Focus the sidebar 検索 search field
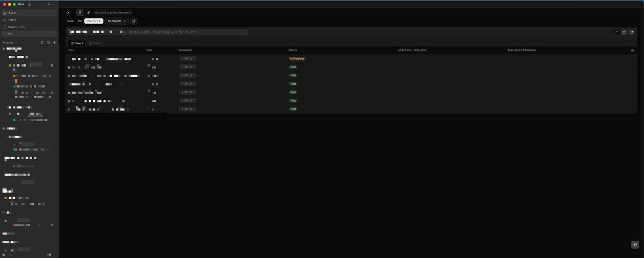644x258 pixels. (x=29, y=33)
